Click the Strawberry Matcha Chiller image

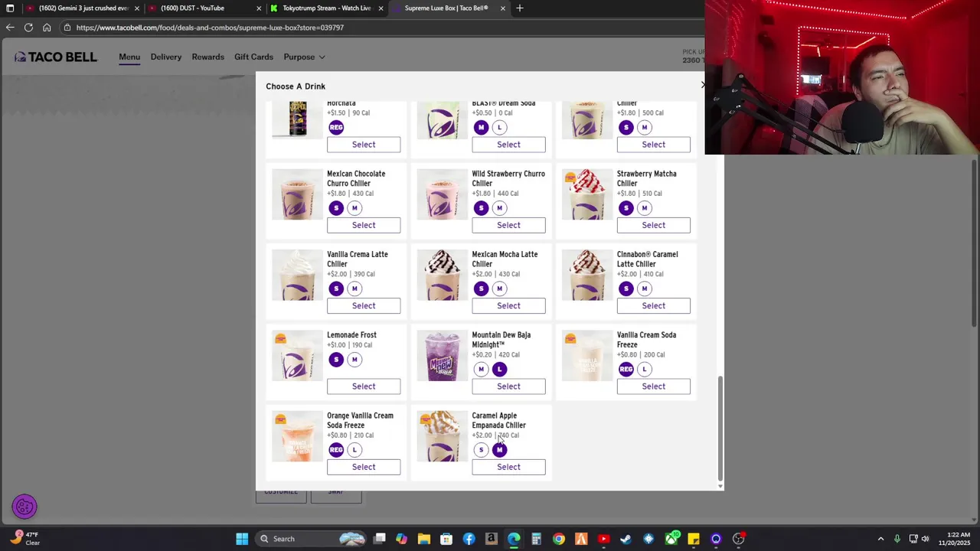[587, 194]
